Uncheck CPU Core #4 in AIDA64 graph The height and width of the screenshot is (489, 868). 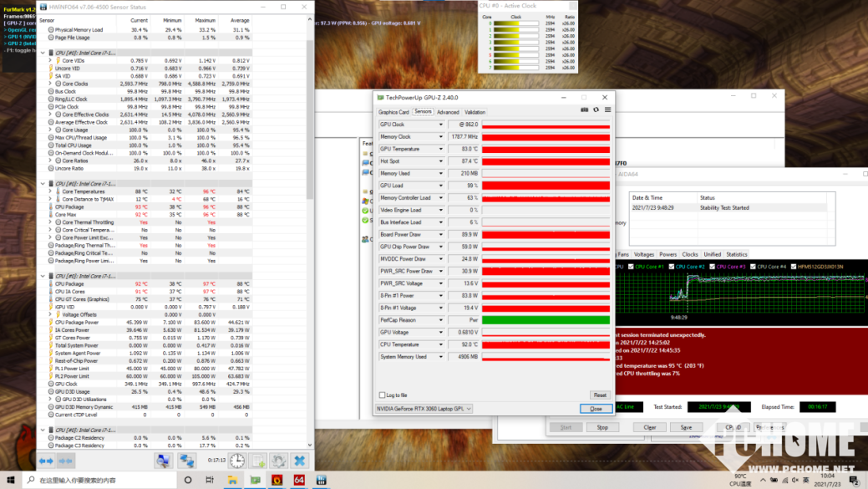coord(753,267)
